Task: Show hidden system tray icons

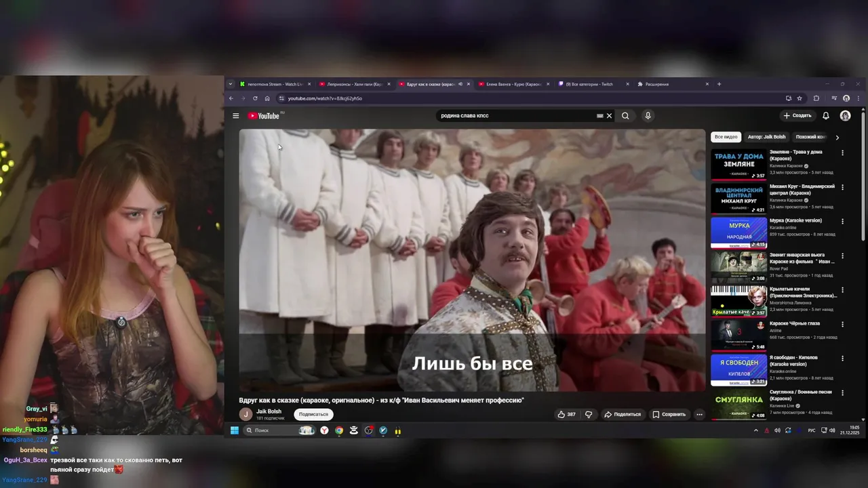Action: pos(756,430)
